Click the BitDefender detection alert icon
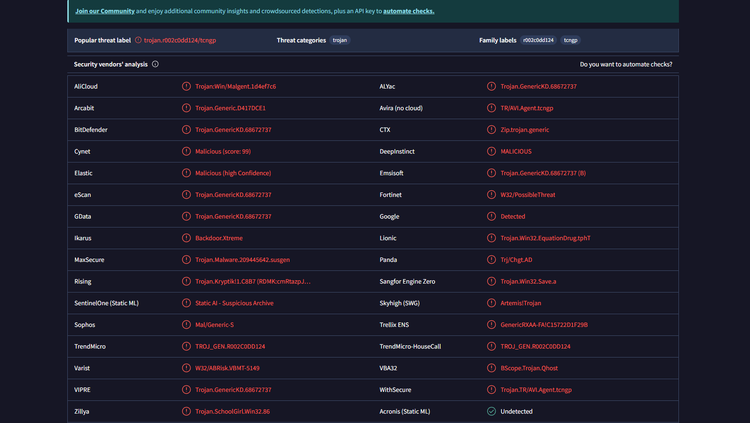 (x=186, y=130)
